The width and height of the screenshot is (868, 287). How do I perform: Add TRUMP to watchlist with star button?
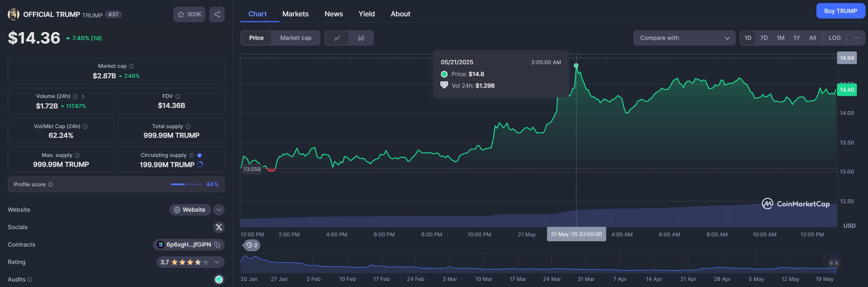pyautogui.click(x=189, y=14)
